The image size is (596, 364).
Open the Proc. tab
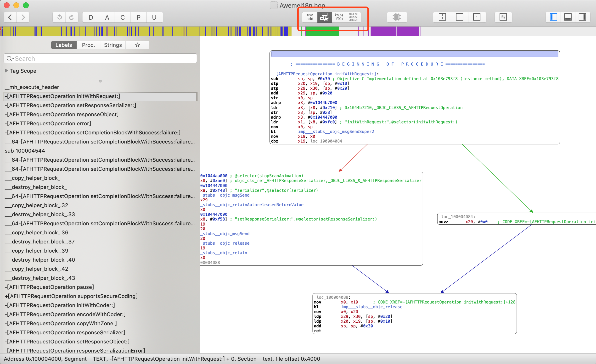(x=88, y=45)
